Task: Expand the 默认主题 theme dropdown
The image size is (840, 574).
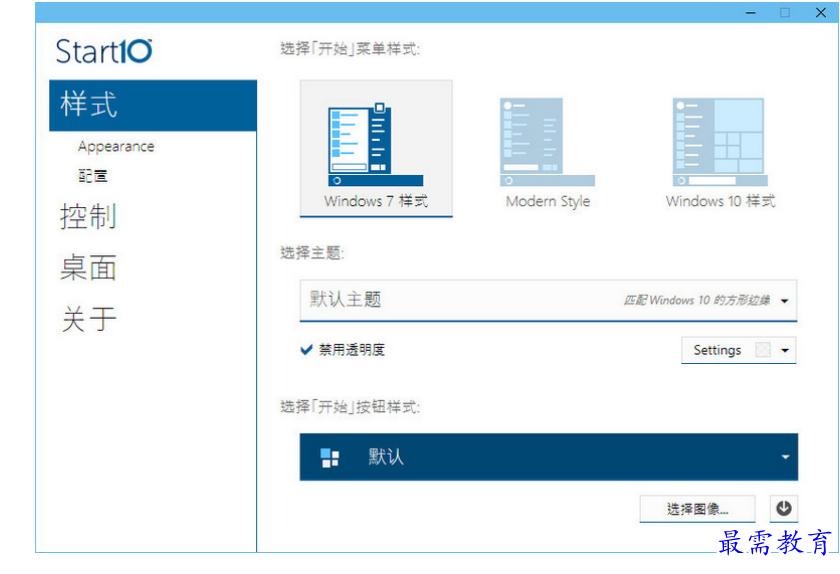Action: tap(548, 300)
